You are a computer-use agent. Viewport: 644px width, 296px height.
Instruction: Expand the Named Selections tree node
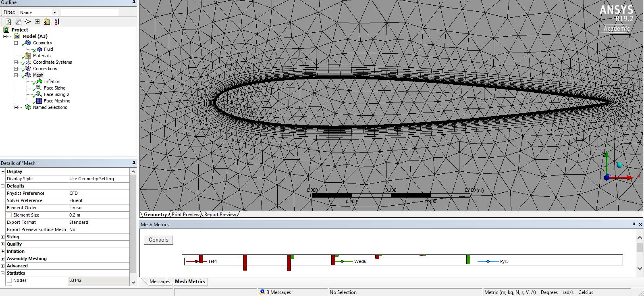click(16, 107)
